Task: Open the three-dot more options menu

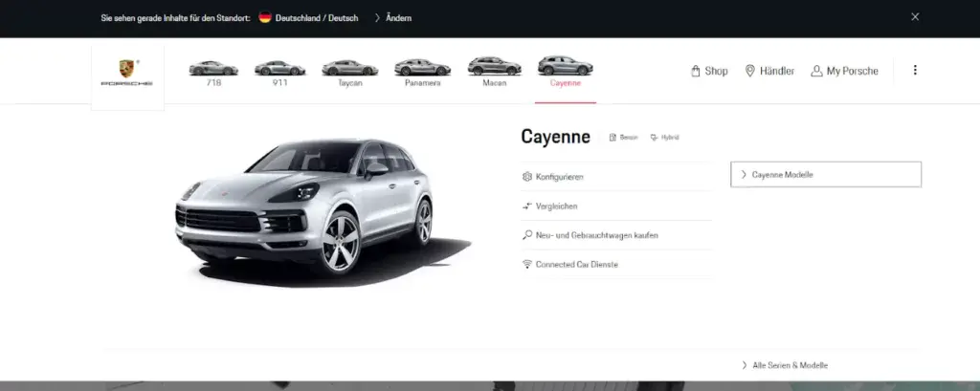Action: pyautogui.click(x=915, y=70)
